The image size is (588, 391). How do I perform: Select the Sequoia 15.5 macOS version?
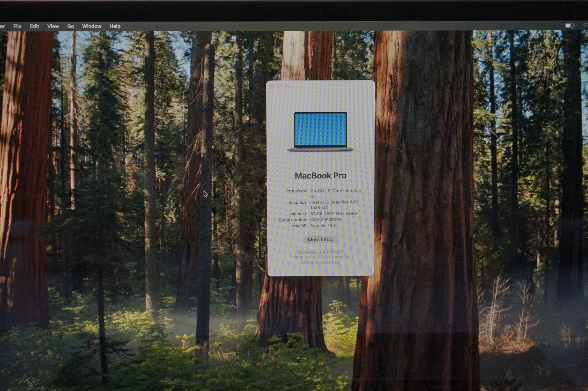click(323, 226)
